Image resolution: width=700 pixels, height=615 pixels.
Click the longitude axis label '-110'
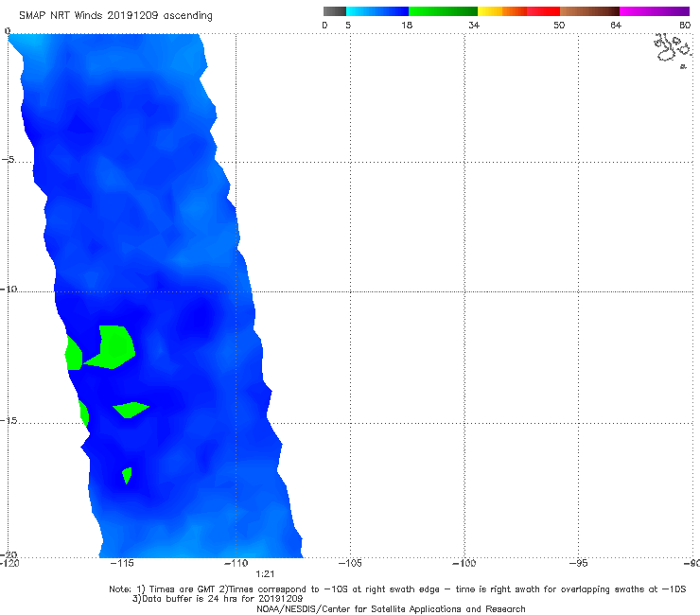236,563
